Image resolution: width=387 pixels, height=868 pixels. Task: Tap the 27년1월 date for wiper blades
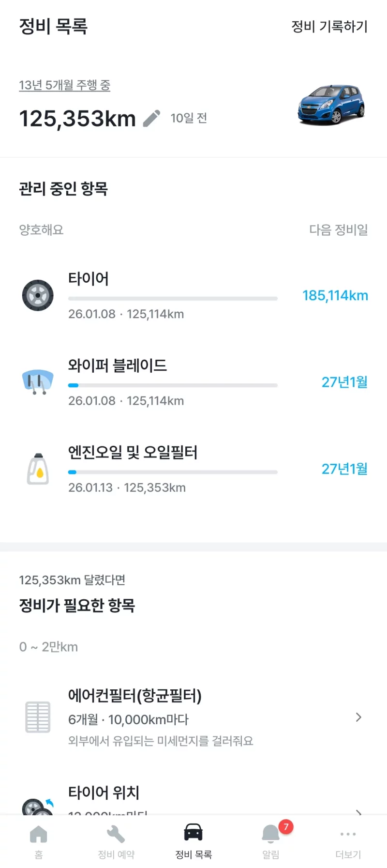pos(344,382)
